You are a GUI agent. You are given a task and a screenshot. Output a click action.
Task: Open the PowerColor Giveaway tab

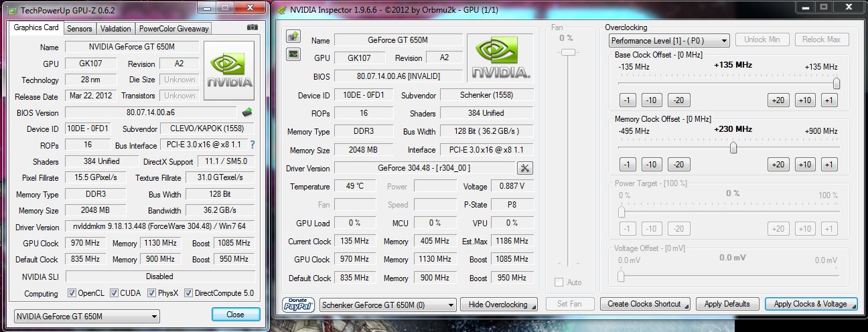[173, 29]
